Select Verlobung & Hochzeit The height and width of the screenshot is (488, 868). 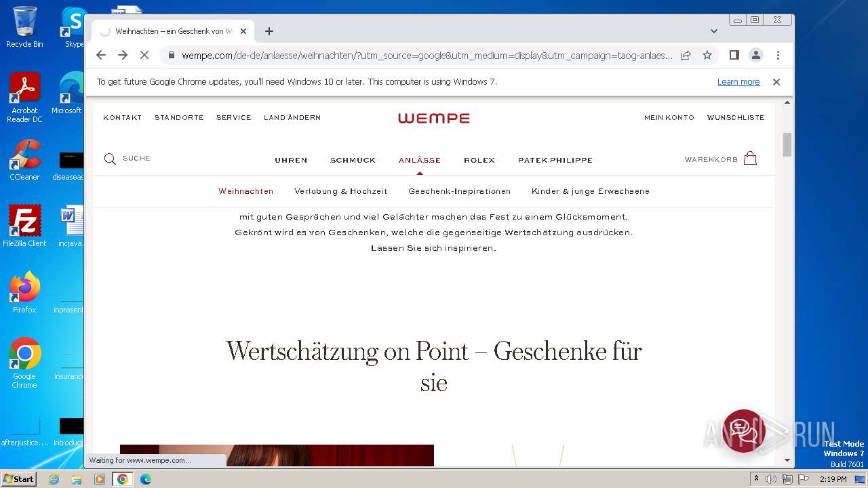pos(340,192)
